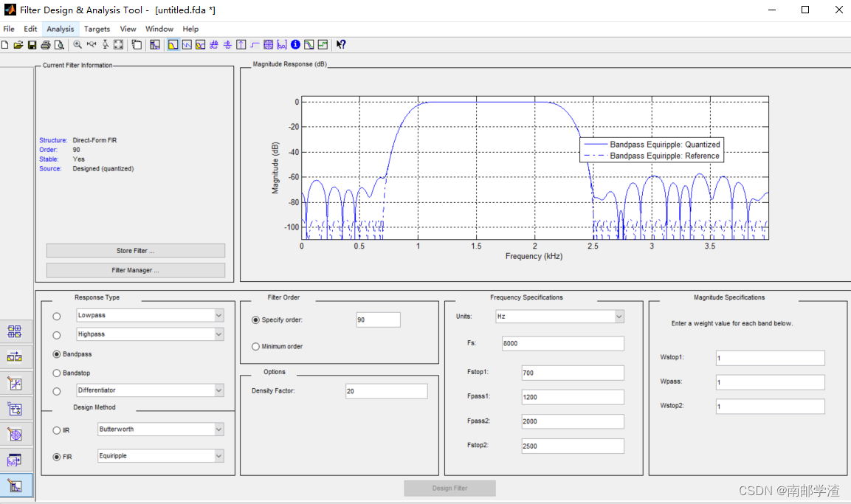This screenshot has height=504, width=851.
Task: Select the Differentiator response type radio
Action: coord(56,391)
